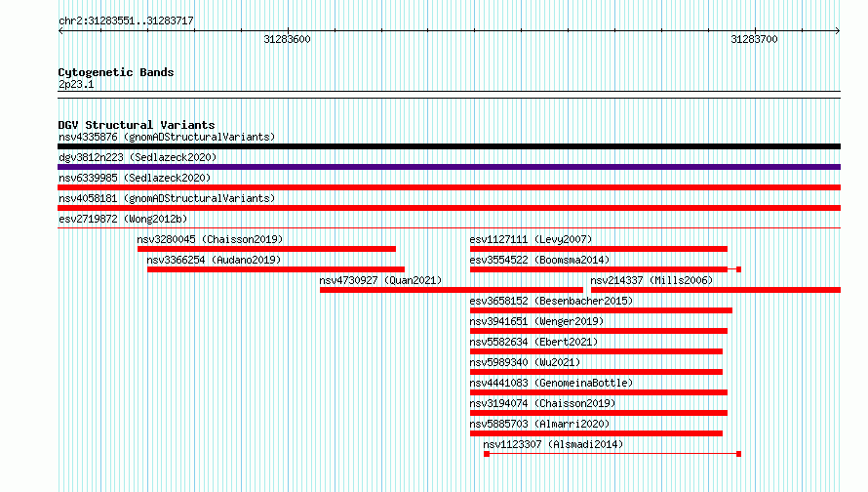Viewport: 868px width, 492px height.
Task: Select the esv1127111 red feature bar
Action: tap(599, 249)
